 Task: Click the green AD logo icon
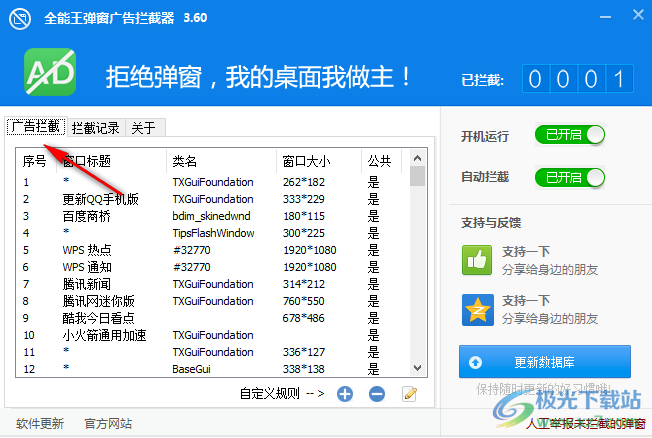click(x=50, y=72)
